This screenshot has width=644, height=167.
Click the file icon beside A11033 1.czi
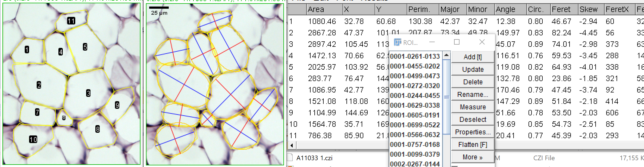pos(290,158)
